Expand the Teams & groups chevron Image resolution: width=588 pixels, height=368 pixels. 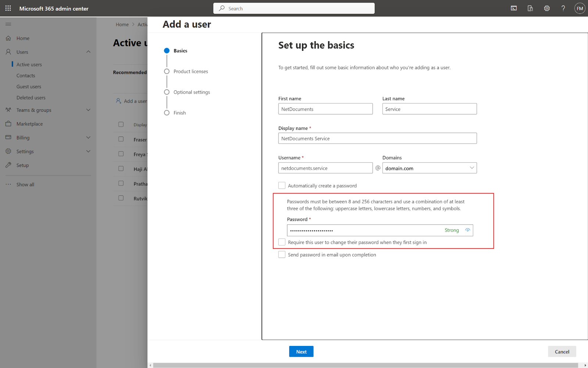click(88, 110)
